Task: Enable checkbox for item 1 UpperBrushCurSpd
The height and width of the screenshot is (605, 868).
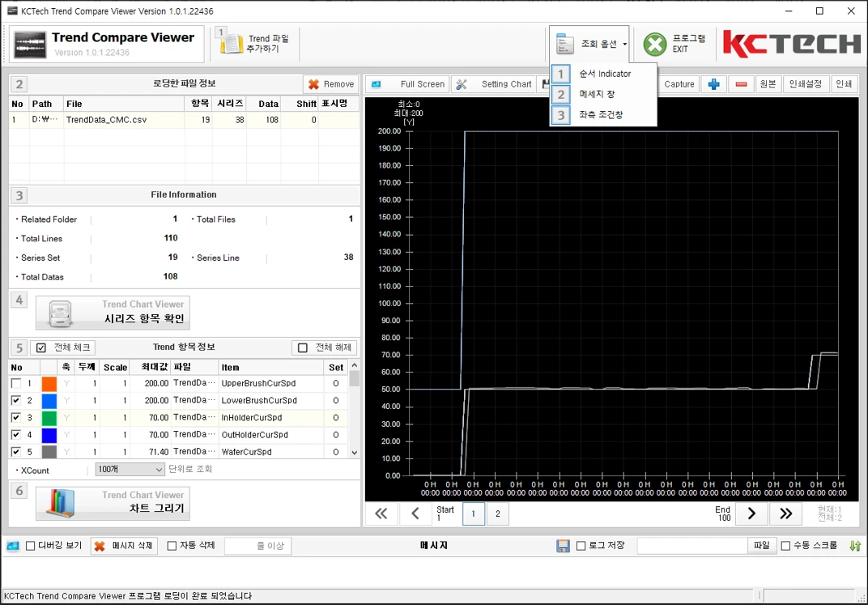Action: coord(16,383)
